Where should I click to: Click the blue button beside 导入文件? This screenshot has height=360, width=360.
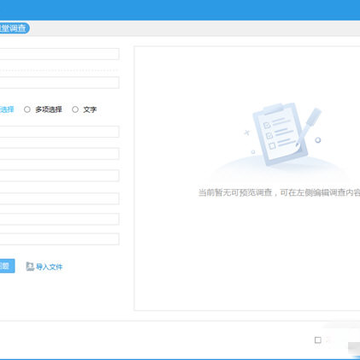pyautogui.click(x=7, y=266)
